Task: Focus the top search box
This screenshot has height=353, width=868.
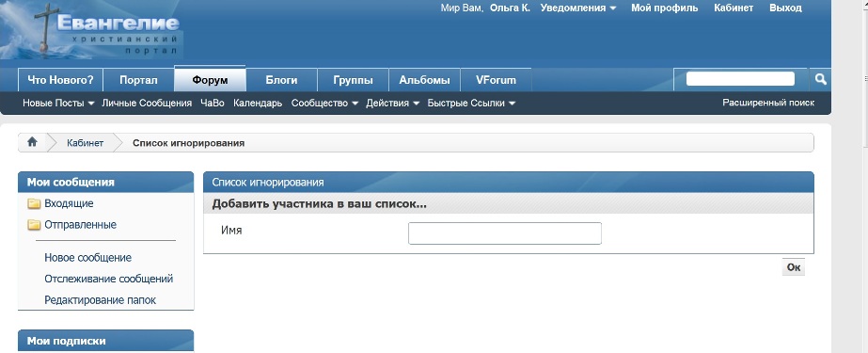Action: pyautogui.click(x=740, y=79)
